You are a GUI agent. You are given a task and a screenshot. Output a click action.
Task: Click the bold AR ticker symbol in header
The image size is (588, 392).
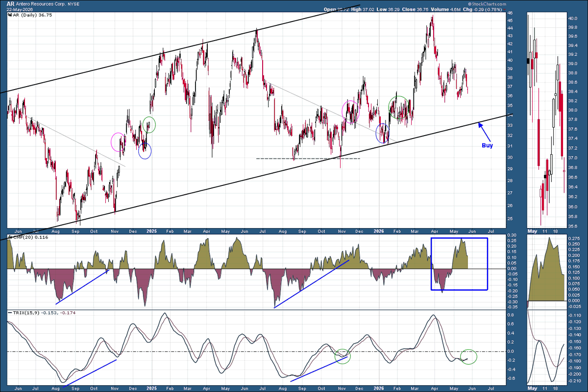click(11, 3)
